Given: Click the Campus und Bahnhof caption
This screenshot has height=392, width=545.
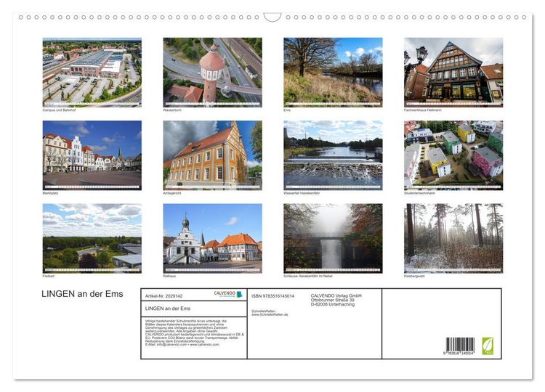Looking at the screenshot, I should pyautogui.click(x=59, y=110).
